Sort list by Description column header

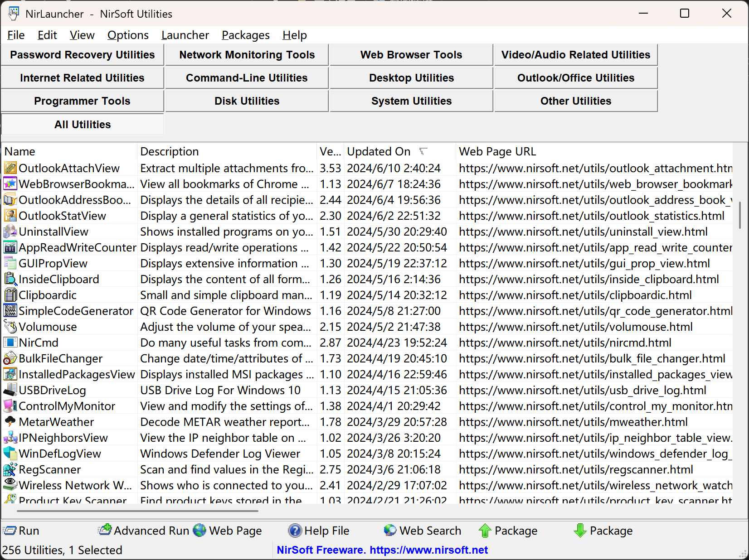point(227,151)
